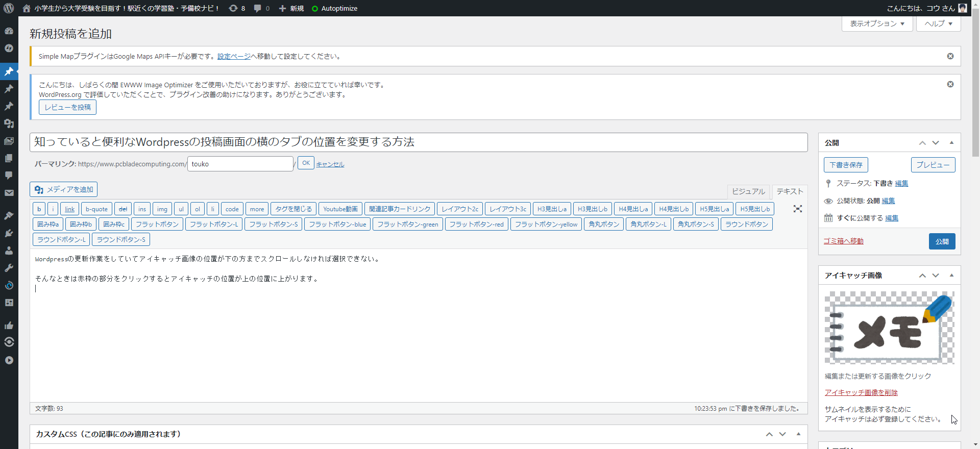Open the Autoptimize admin bar menu
The height and width of the screenshot is (449, 980).
tap(335, 8)
